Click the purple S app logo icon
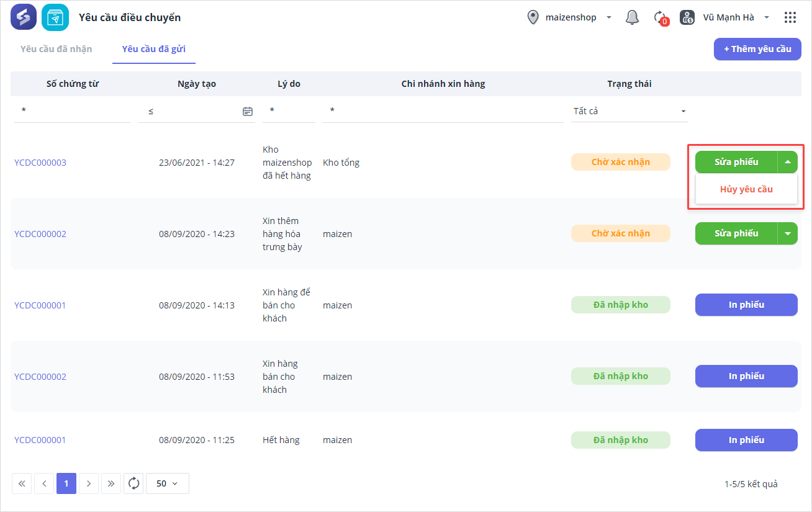 click(x=24, y=17)
